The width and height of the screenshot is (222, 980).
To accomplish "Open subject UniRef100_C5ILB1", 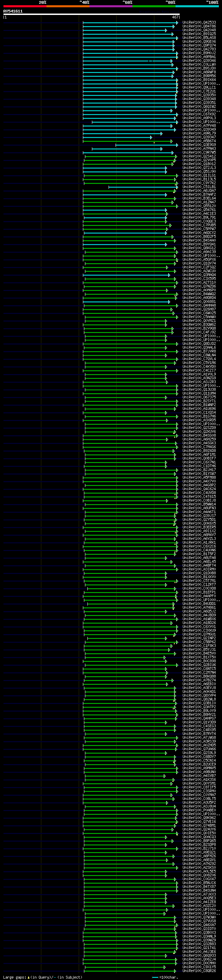I will point(199,187).
